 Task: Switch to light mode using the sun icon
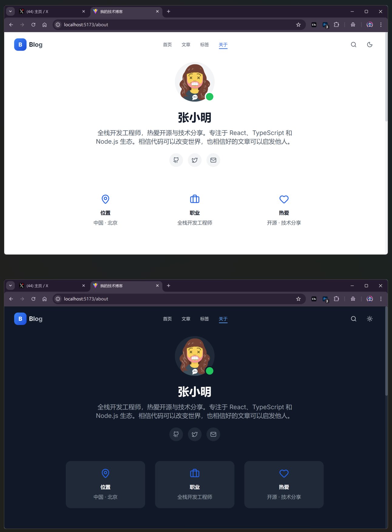click(x=370, y=319)
